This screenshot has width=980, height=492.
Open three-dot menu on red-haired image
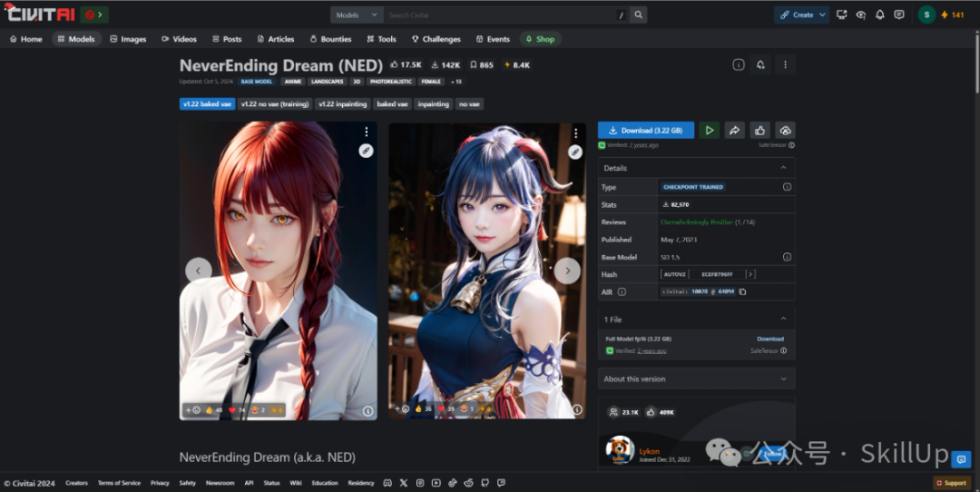pyautogui.click(x=367, y=132)
